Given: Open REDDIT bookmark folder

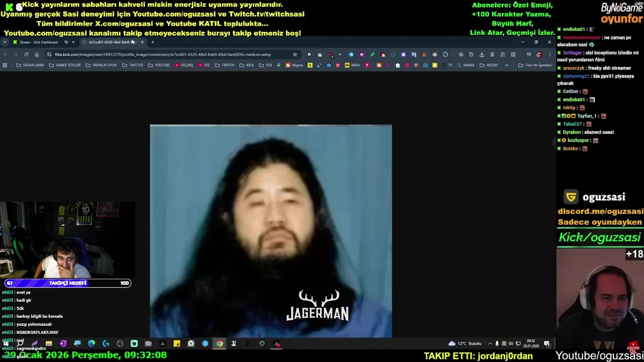Looking at the screenshot, I should pyautogui.click(x=489, y=65).
